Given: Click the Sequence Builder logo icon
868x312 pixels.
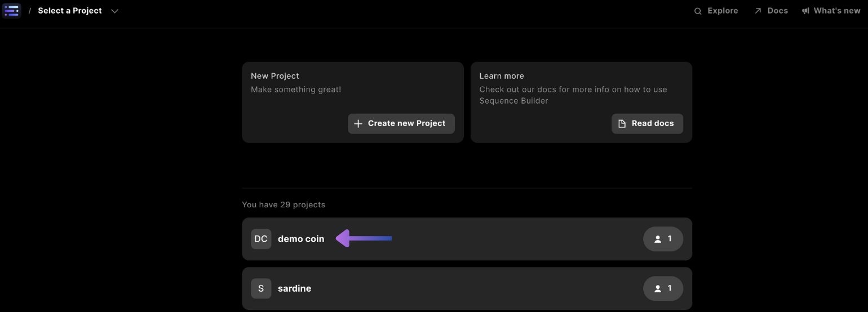Looking at the screenshot, I should [x=11, y=11].
